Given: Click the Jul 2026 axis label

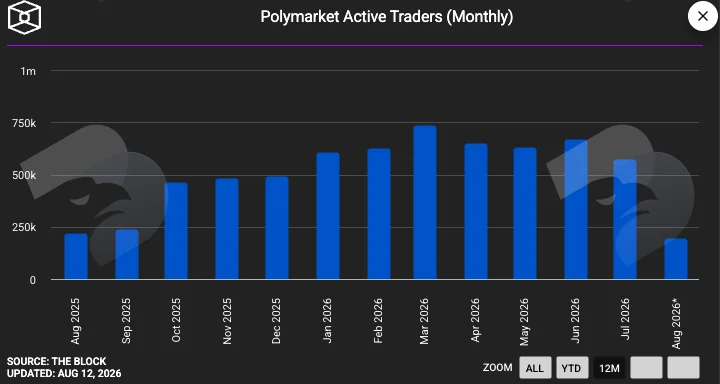Looking at the screenshot, I should (x=625, y=320).
